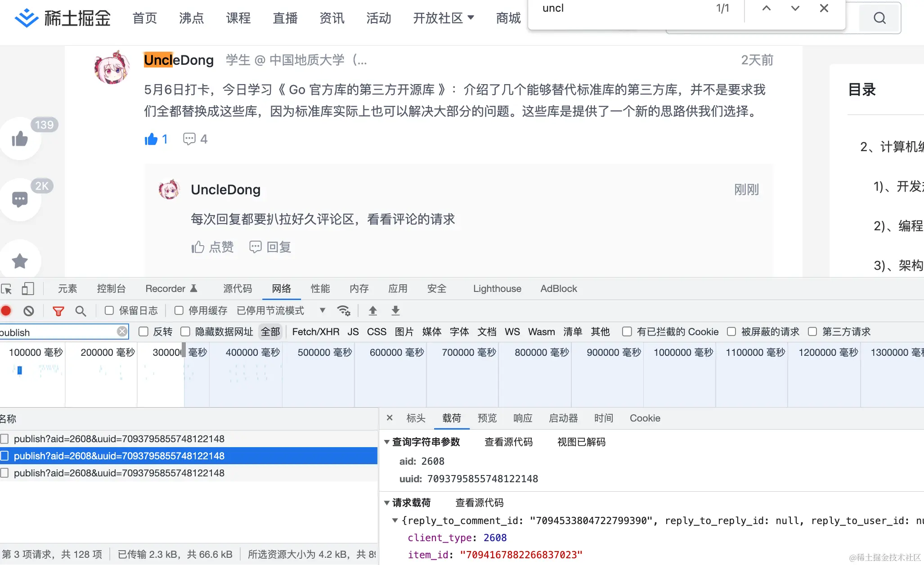Expand the 开放社区 navigation dropdown
This screenshot has height=565, width=924.
click(x=444, y=18)
